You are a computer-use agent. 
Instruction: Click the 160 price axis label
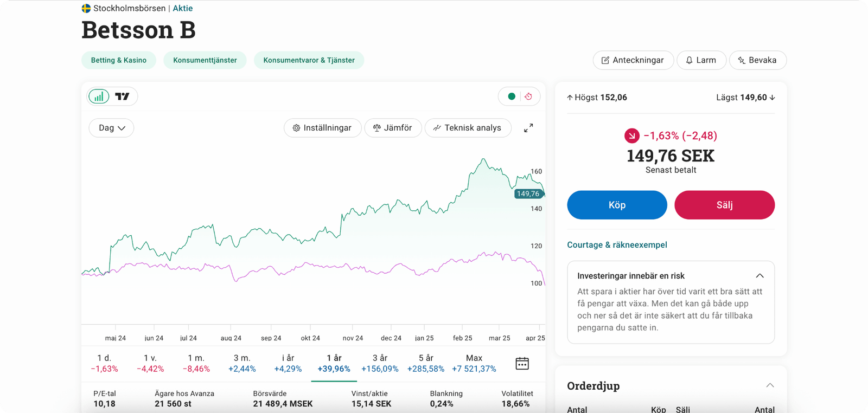[x=537, y=171]
